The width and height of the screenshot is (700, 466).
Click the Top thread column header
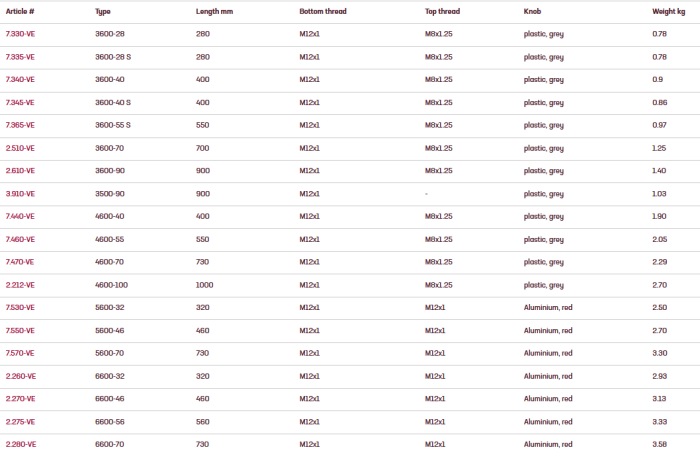(x=445, y=11)
